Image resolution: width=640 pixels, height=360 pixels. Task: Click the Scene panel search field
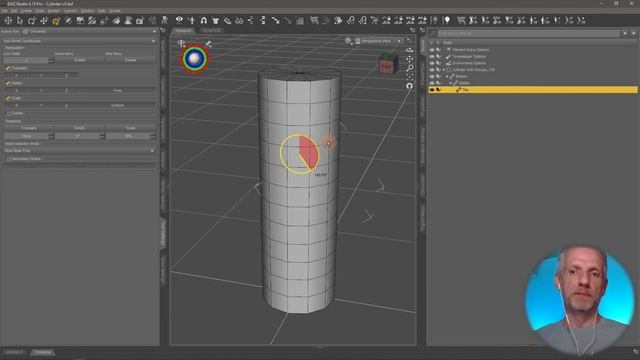pyautogui.click(x=529, y=33)
